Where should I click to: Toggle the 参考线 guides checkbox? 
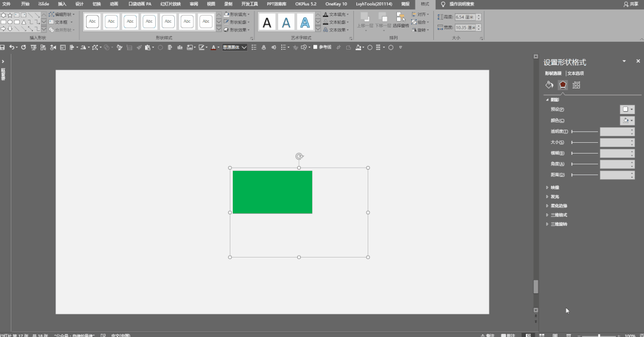coord(316,47)
